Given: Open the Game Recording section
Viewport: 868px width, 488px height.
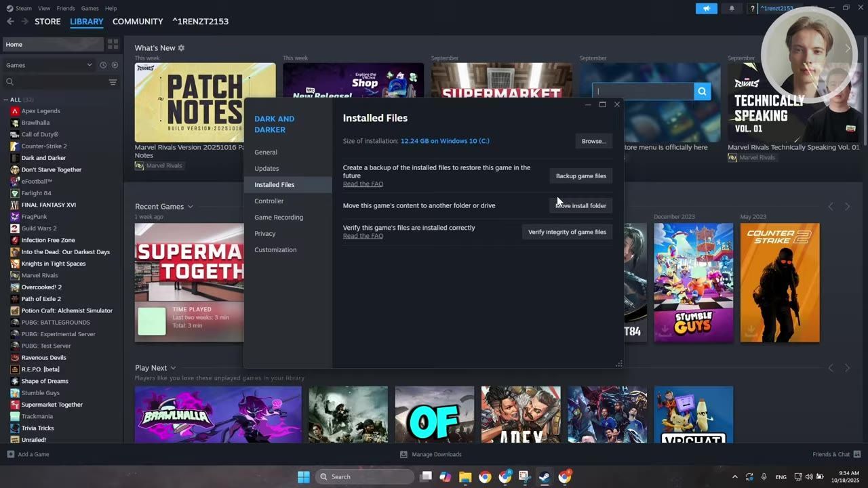Looking at the screenshot, I should [x=288, y=218].
